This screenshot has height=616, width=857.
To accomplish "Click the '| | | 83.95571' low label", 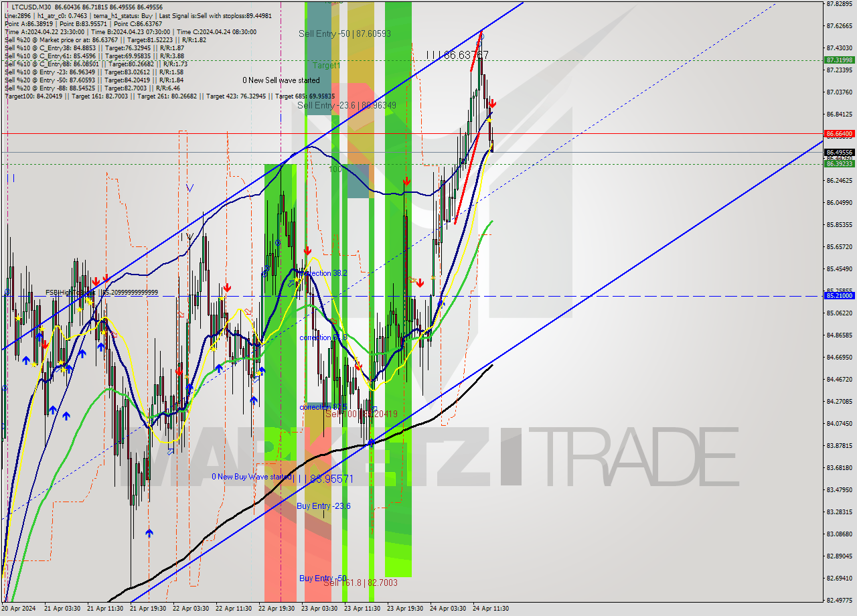I will tap(323, 479).
